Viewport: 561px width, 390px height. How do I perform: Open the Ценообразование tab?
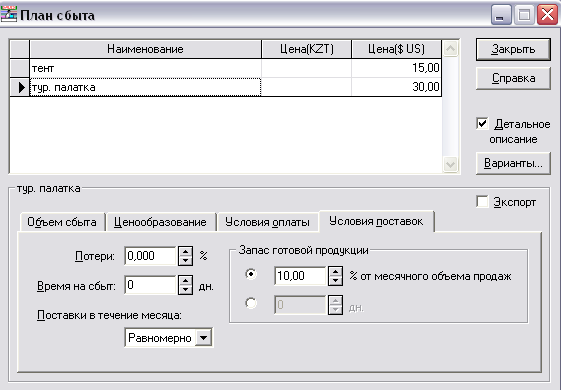[160, 222]
